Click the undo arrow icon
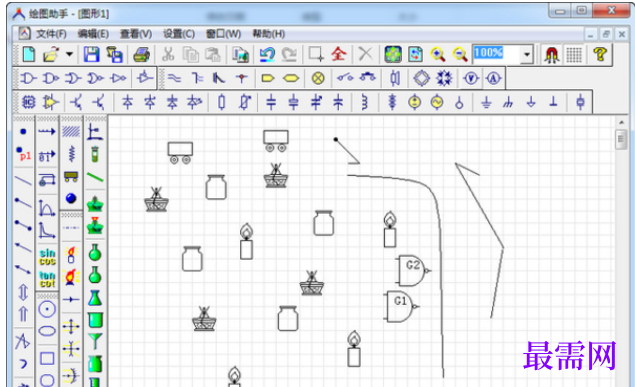 click(267, 54)
